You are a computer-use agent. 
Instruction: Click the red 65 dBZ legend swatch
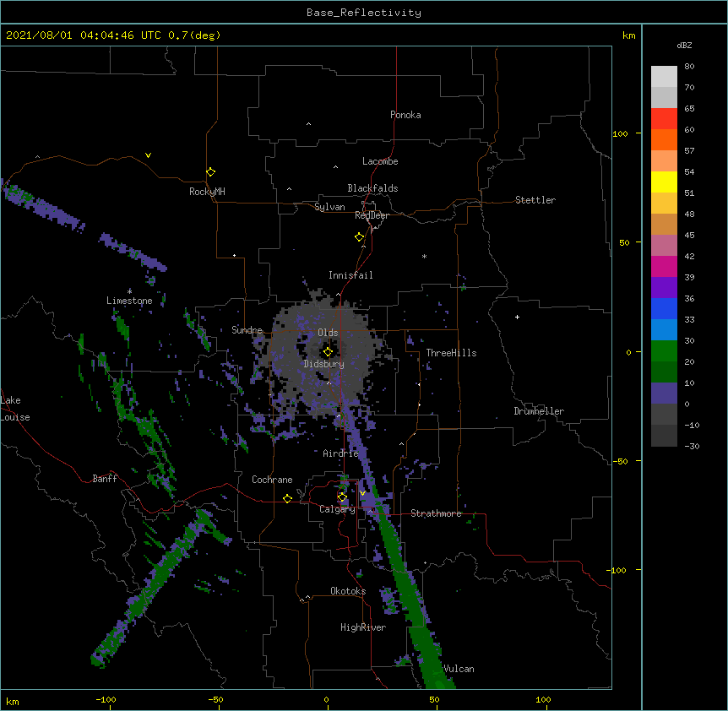[x=664, y=118]
